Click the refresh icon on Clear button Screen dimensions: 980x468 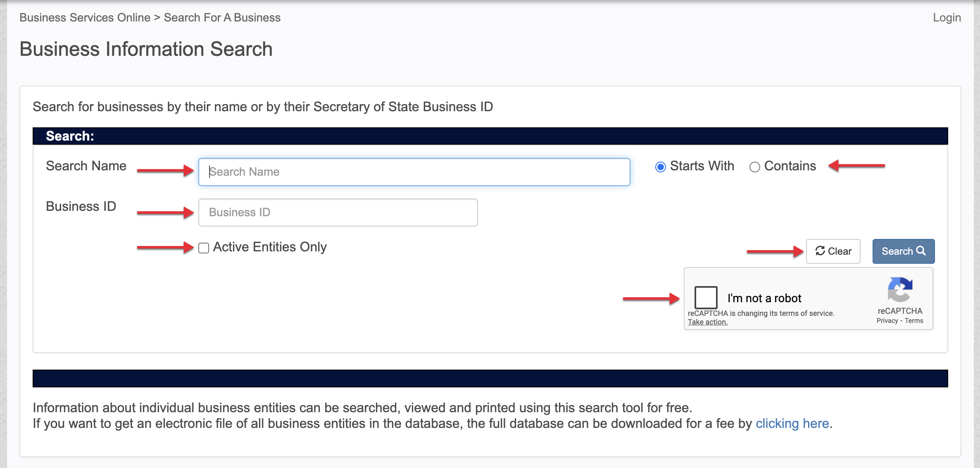point(820,251)
